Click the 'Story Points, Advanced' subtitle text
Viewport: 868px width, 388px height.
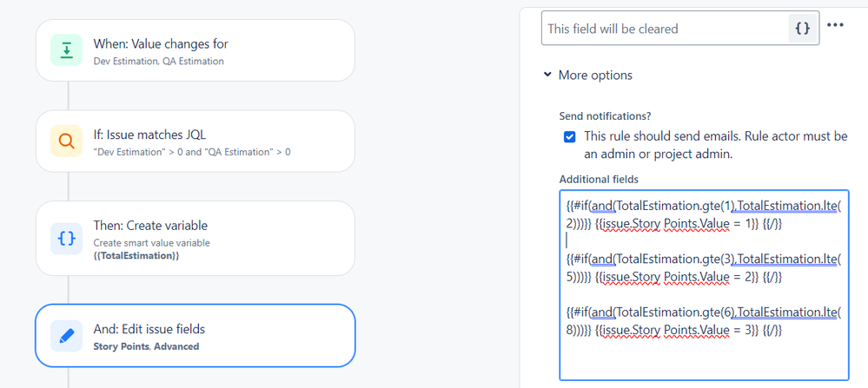pyautogui.click(x=146, y=346)
